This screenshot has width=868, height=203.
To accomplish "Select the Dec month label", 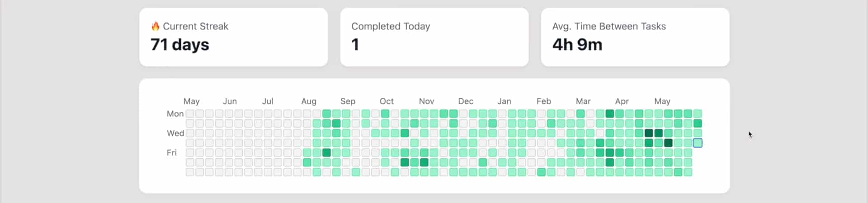I will [x=466, y=101].
